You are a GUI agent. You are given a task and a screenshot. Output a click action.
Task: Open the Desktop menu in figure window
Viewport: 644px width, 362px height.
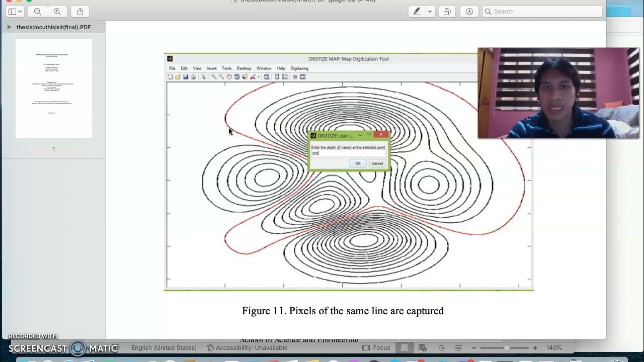coord(244,68)
